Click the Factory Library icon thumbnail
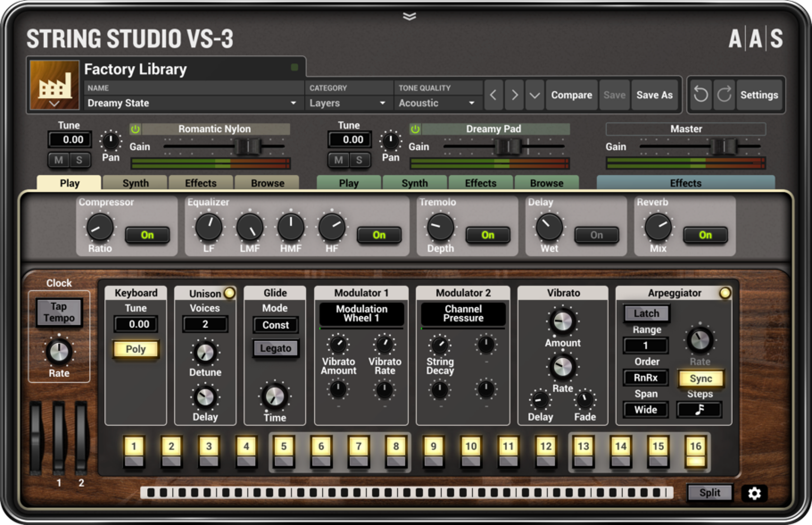This screenshot has height=525, width=812. click(54, 86)
